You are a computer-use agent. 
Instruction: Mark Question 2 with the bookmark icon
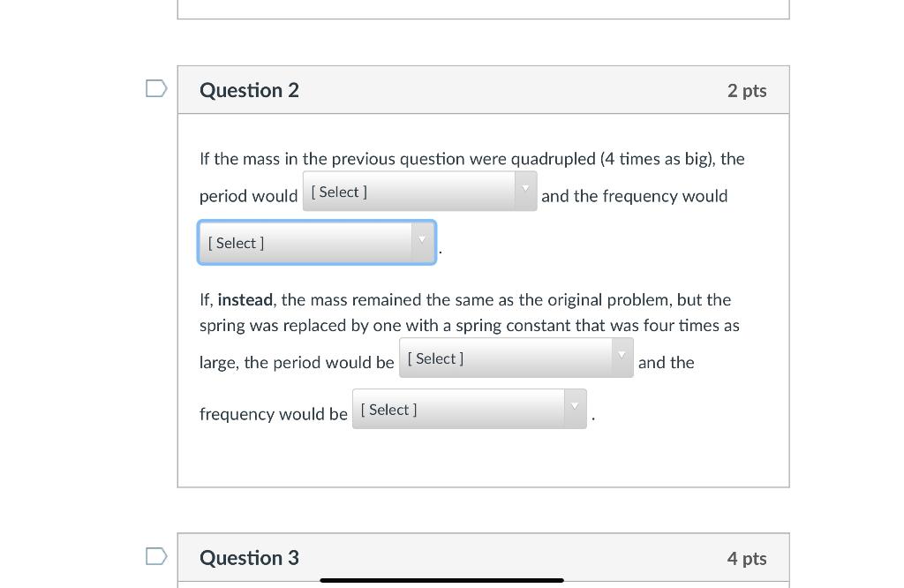155,87
